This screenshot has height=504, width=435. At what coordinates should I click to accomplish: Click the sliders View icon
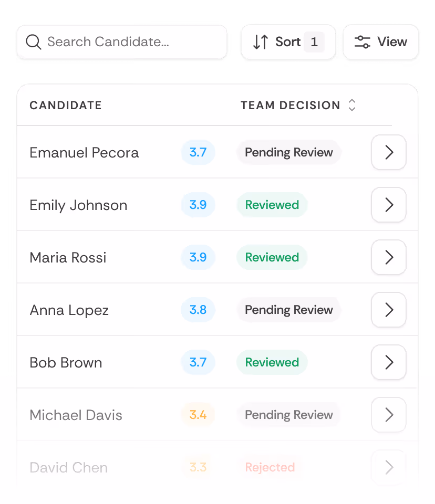pos(362,42)
